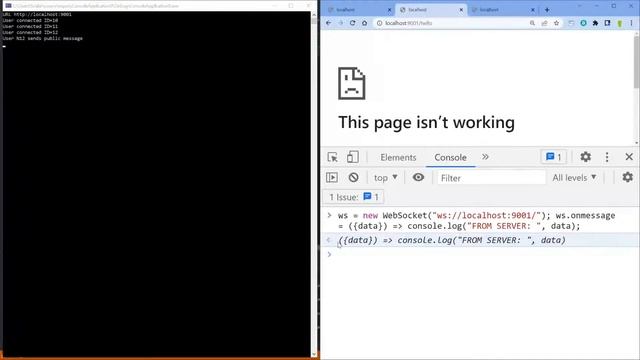Focus the console Filter input field
The width and height of the screenshot is (640, 360).
pos(491,178)
